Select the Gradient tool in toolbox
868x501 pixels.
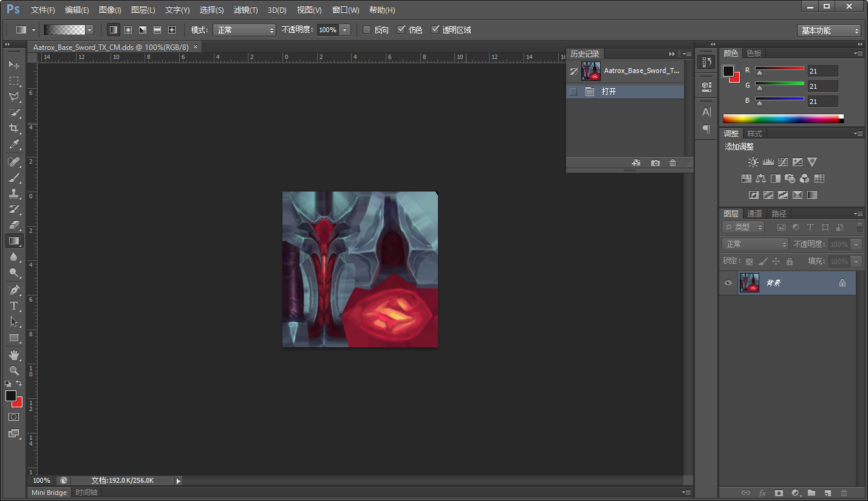(x=14, y=241)
